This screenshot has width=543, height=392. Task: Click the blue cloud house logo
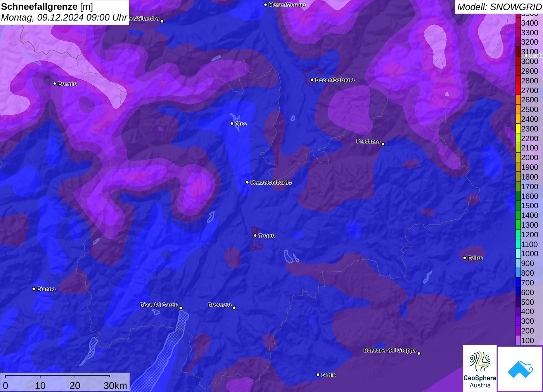pos(520,369)
